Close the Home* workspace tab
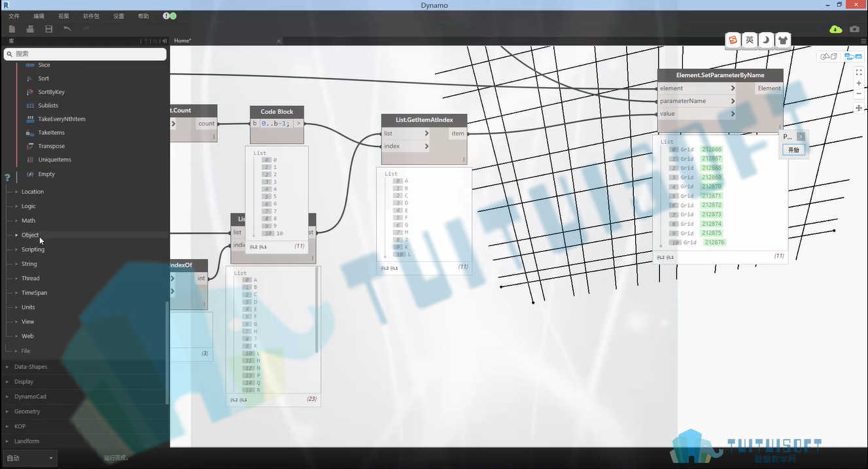This screenshot has width=868, height=469. (279, 41)
